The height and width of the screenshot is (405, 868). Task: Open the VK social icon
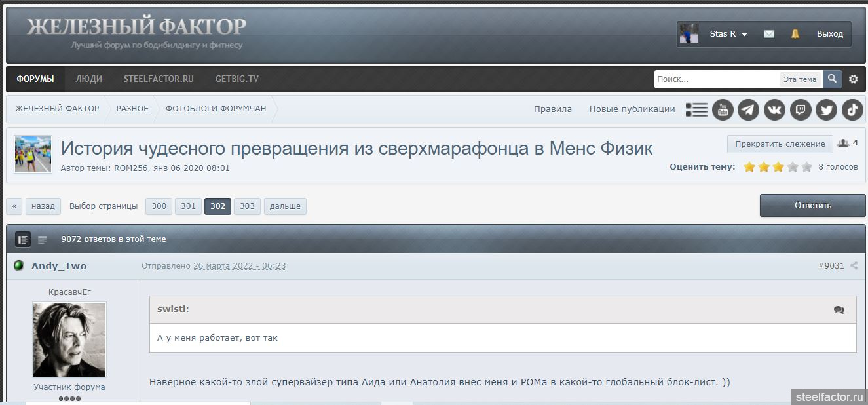pyautogui.click(x=774, y=109)
